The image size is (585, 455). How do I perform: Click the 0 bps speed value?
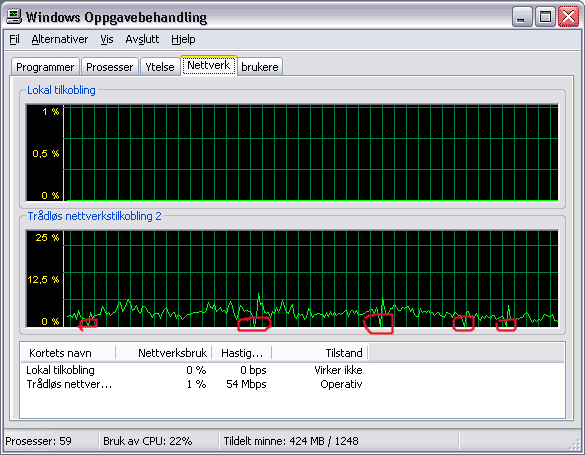[x=253, y=370]
